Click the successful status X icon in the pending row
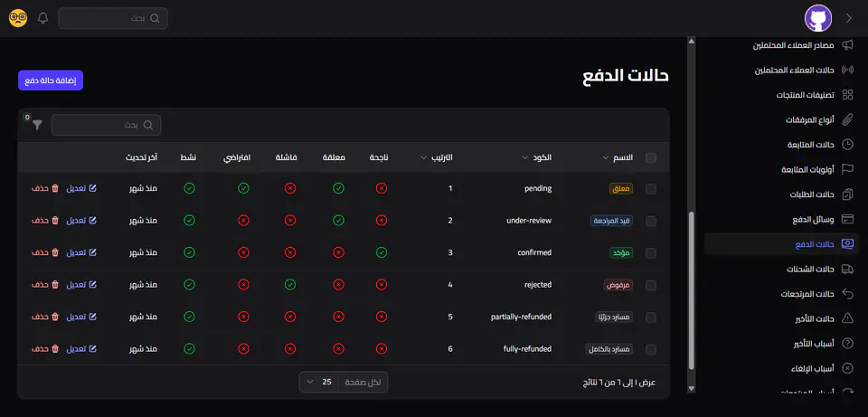The height and width of the screenshot is (417, 868). click(381, 188)
